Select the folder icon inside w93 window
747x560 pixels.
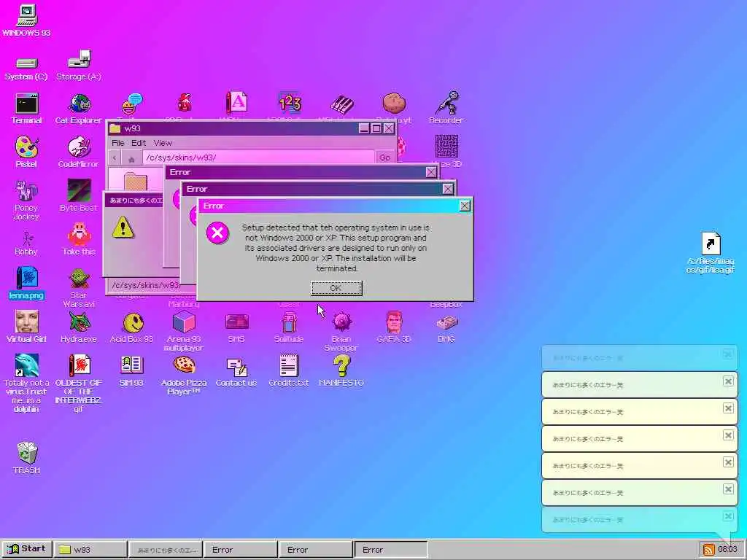(135, 182)
